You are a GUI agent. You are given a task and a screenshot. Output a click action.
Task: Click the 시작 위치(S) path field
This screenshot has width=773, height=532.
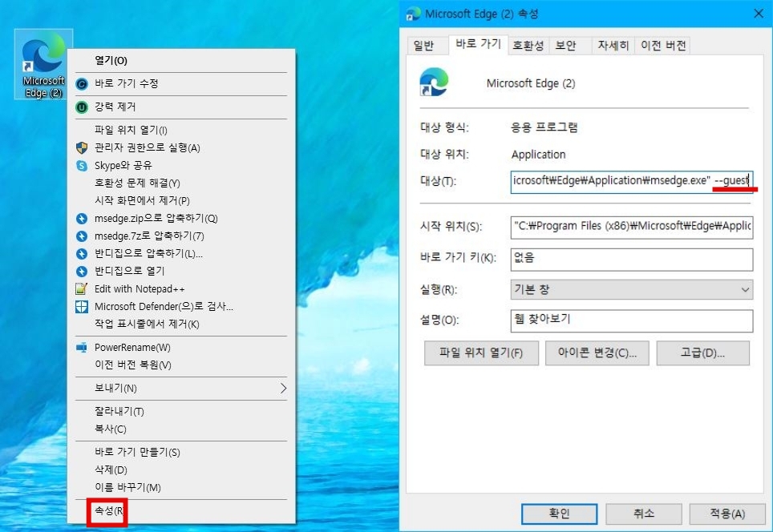point(632,227)
